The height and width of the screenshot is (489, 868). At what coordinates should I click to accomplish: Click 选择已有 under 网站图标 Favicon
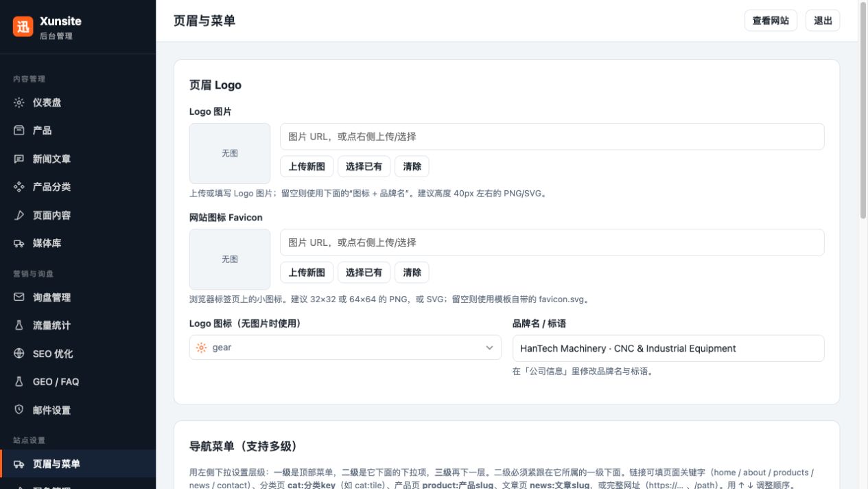364,272
